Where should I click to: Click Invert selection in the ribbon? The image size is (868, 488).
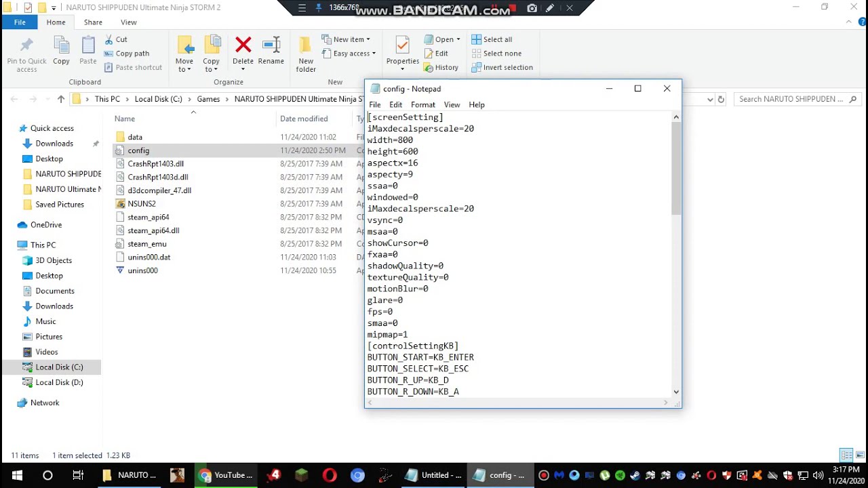pos(502,67)
